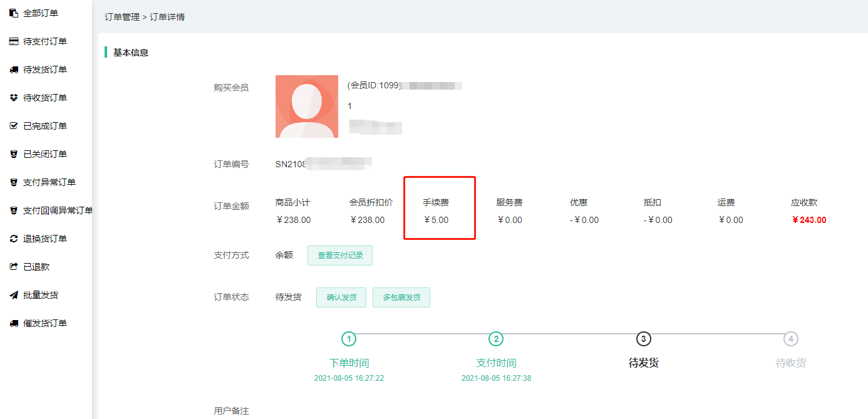The width and height of the screenshot is (868, 419).
Task: Open the 支付异常订单 menu item
Action: [49, 182]
